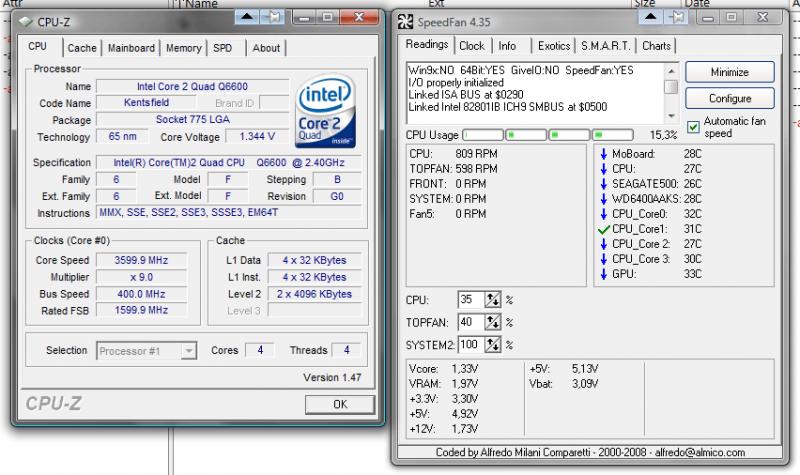Open the Processor #1 selection dropdown

point(146,351)
